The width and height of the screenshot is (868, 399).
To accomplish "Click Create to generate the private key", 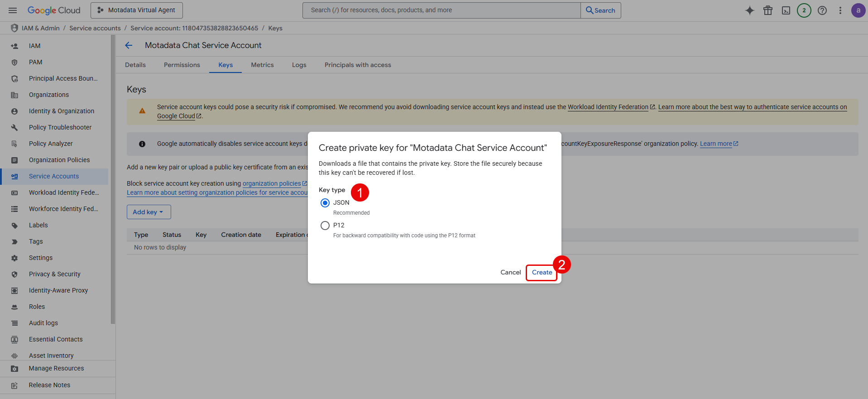I will pyautogui.click(x=542, y=272).
